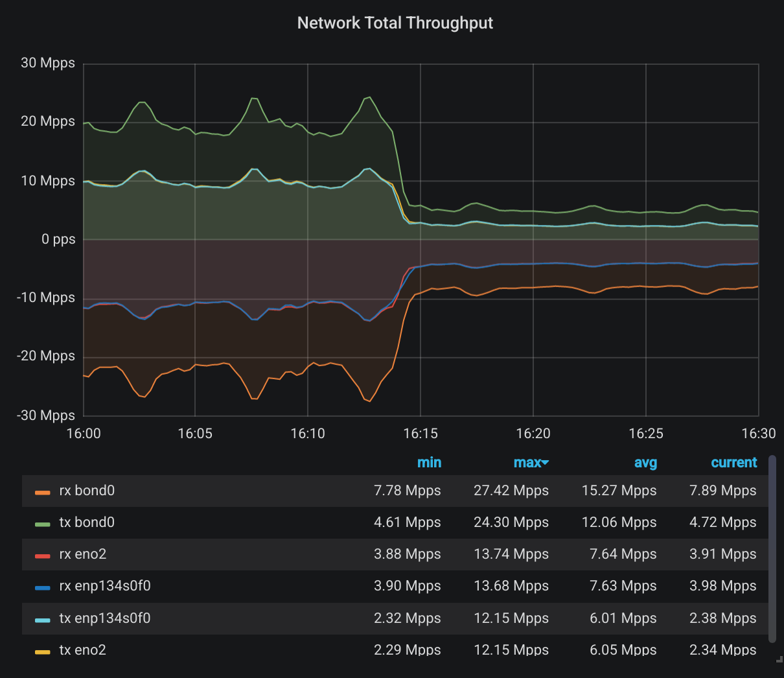This screenshot has height=678, width=784.
Task: Click the panel resize handle corner
Action: tap(779, 660)
